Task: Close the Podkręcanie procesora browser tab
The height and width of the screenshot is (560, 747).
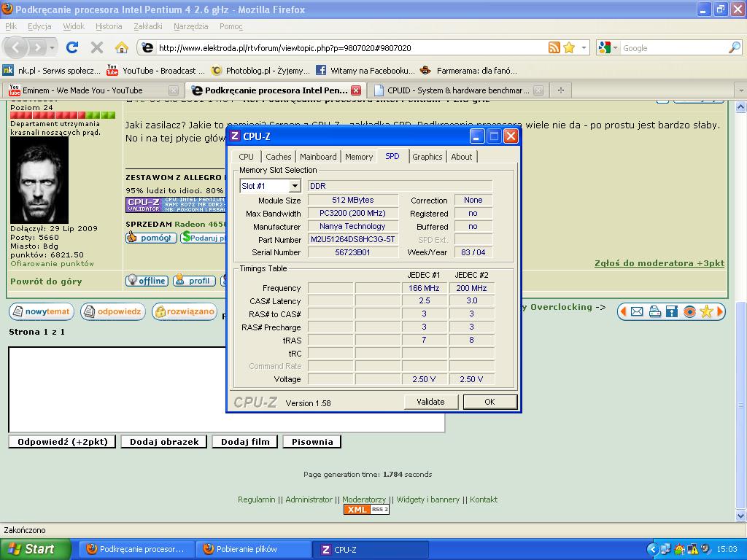Action: tap(355, 90)
